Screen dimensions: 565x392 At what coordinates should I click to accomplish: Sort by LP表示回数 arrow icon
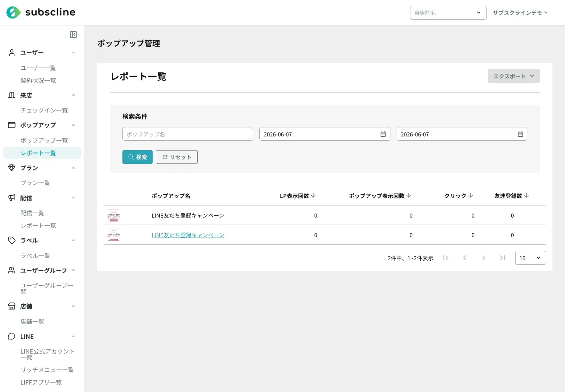313,196
